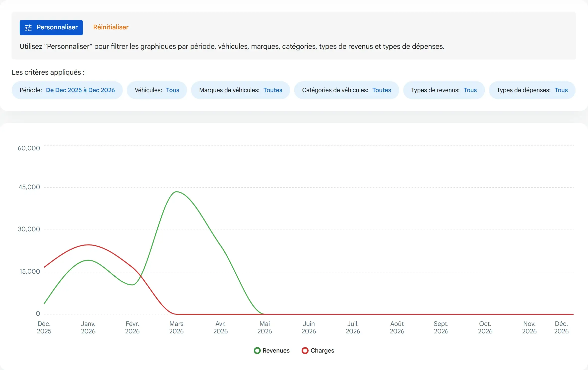Open the Catégories de véhicules filter showing Toutes

tap(346, 90)
